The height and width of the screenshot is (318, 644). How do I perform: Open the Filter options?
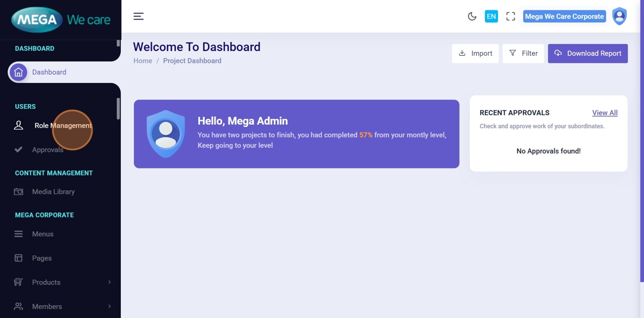pyautogui.click(x=523, y=53)
